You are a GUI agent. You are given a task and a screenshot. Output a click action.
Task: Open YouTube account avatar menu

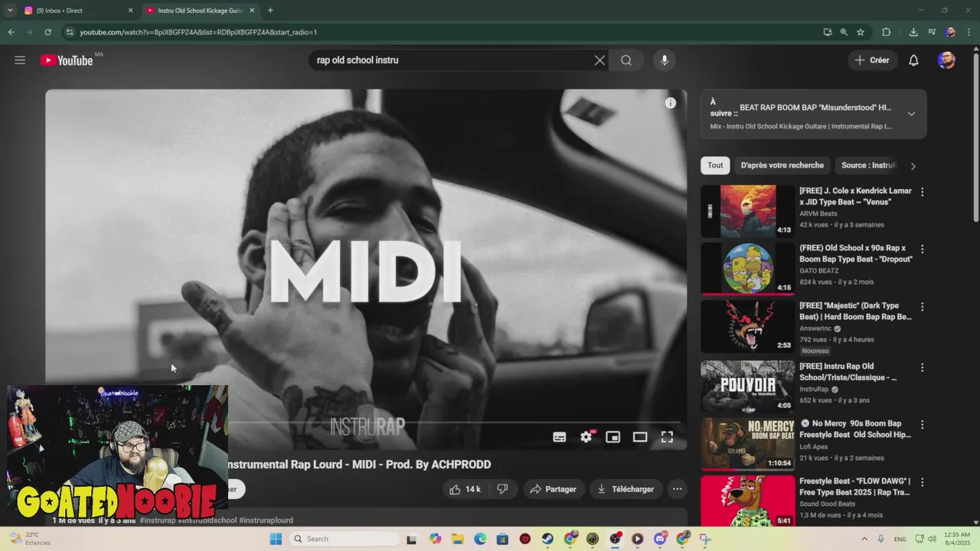pos(946,60)
